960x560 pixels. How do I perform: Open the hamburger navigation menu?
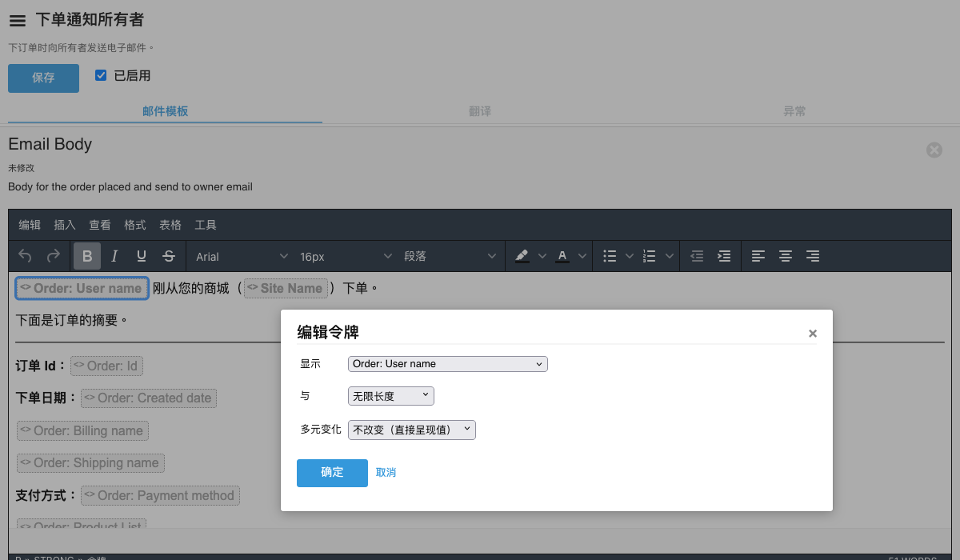click(18, 22)
